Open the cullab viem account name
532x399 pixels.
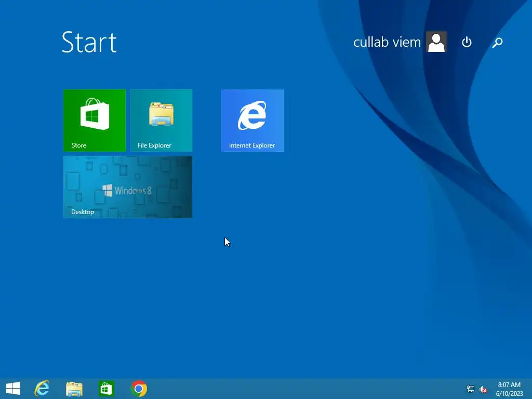pos(387,42)
